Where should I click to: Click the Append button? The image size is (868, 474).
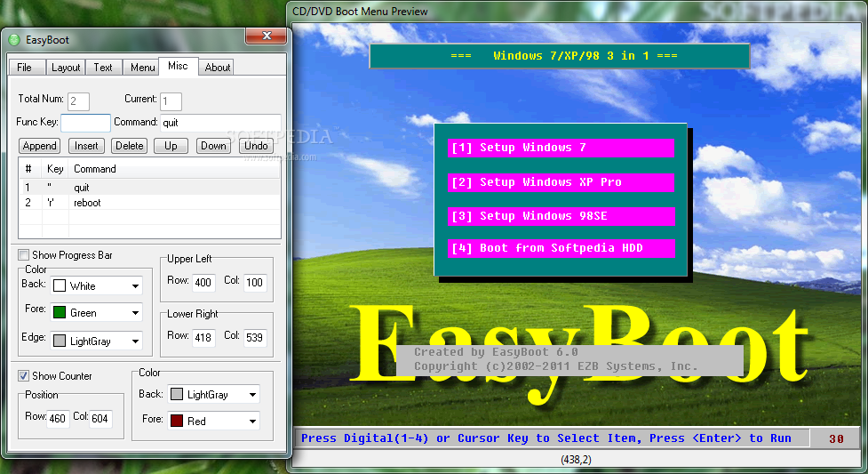[39, 146]
